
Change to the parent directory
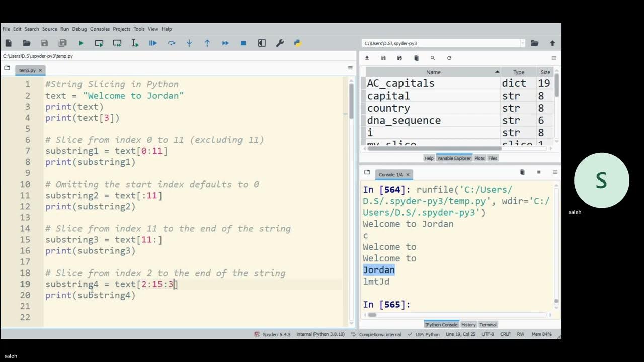click(552, 43)
